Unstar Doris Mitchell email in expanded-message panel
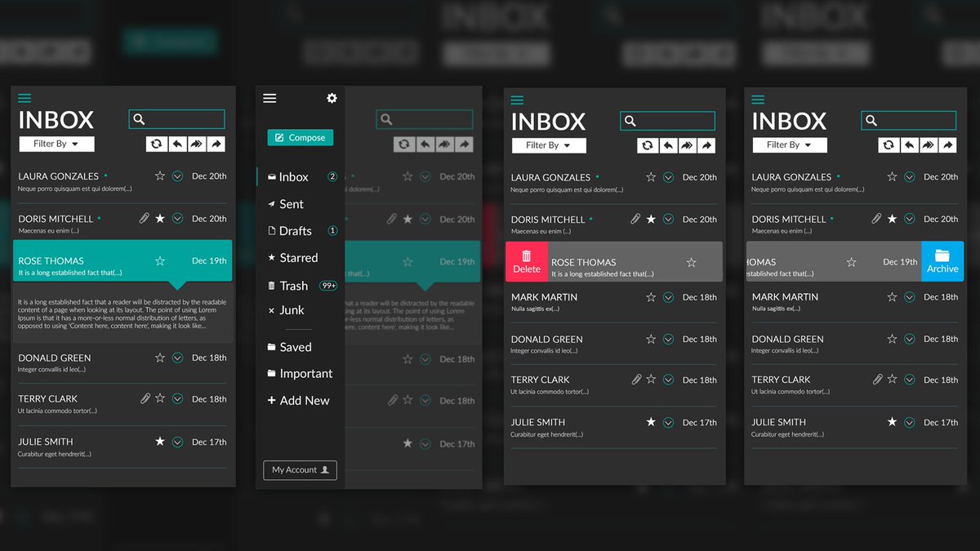Viewport: 980px width, 551px height. 160,219
